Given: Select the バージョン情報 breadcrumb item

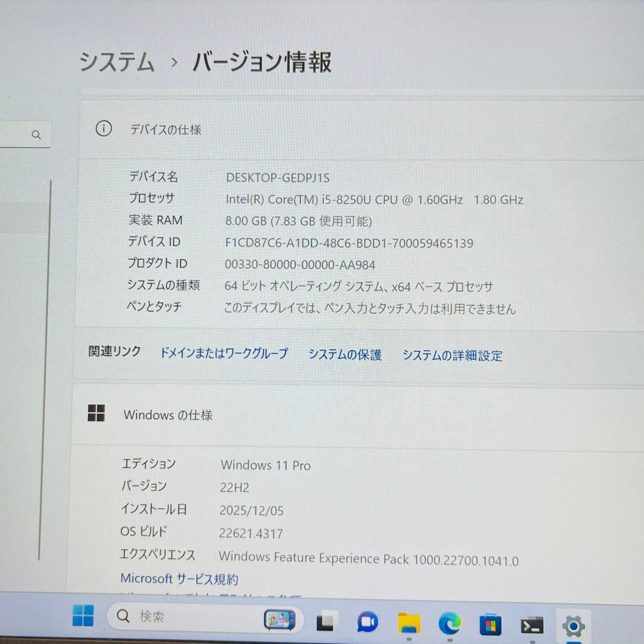Looking at the screenshot, I should click(x=261, y=63).
